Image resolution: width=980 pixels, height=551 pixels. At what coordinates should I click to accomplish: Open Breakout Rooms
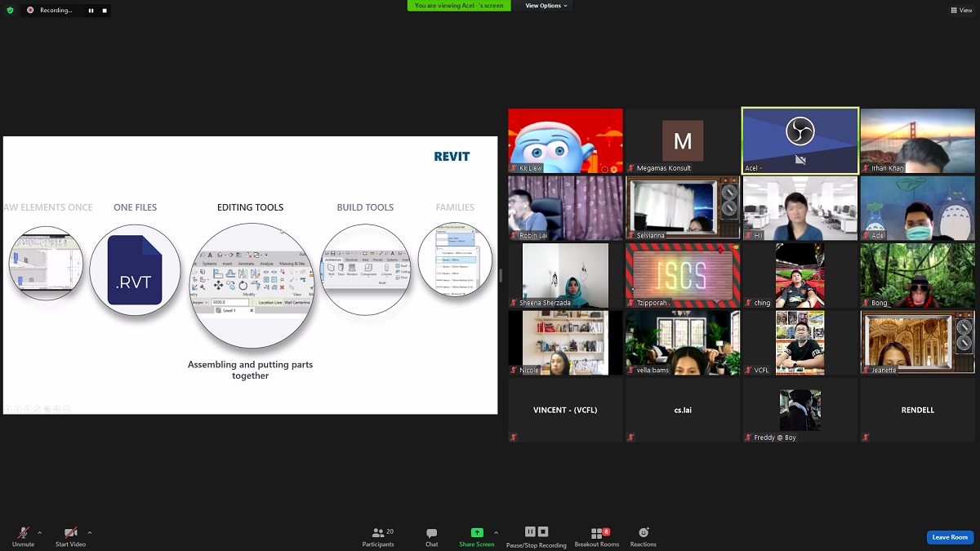coord(597,537)
